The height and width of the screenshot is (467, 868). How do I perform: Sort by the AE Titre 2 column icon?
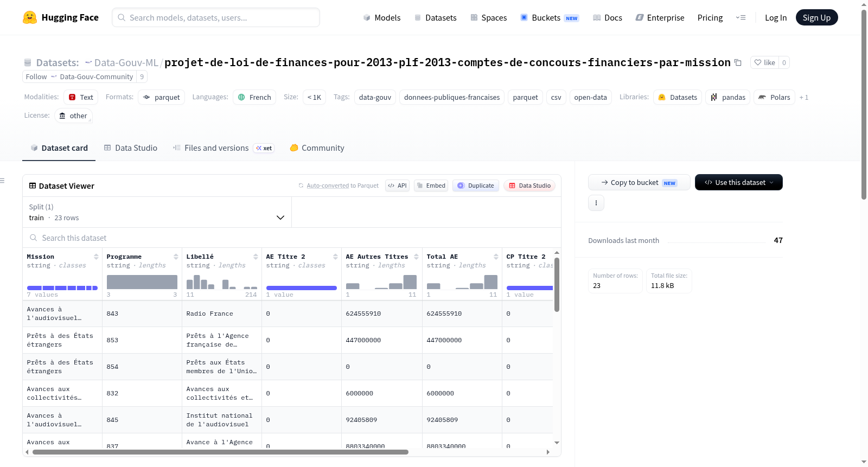click(x=335, y=257)
